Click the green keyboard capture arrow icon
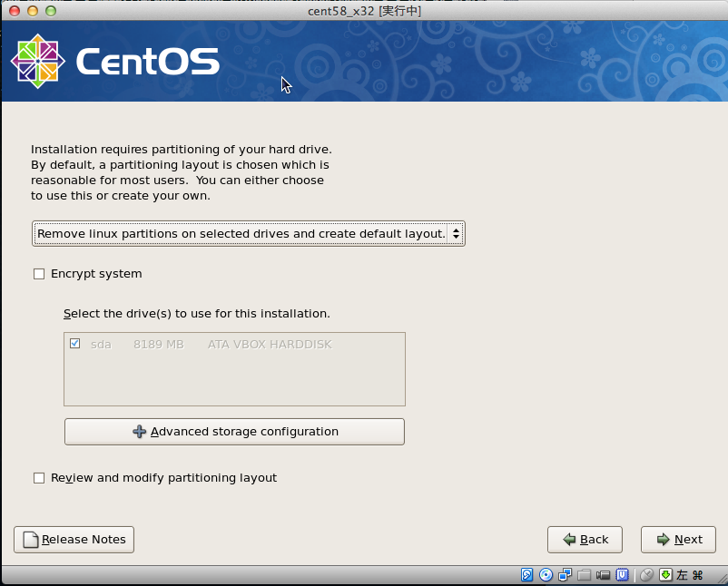The width and height of the screenshot is (728, 586). coord(665,575)
